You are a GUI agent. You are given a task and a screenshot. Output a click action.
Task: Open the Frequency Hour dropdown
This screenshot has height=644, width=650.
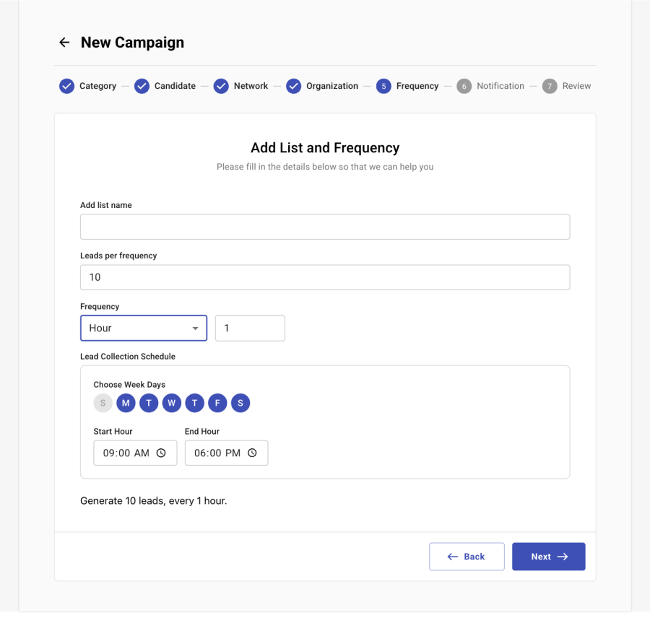point(144,328)
